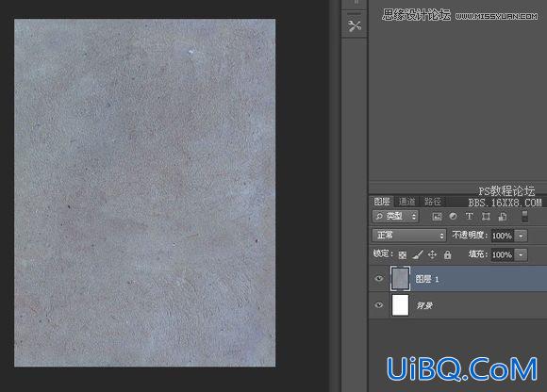This screenshot has width=547, height=392.
Task: Click the 填充 100% value field
Action: click(x=503, y=255)
